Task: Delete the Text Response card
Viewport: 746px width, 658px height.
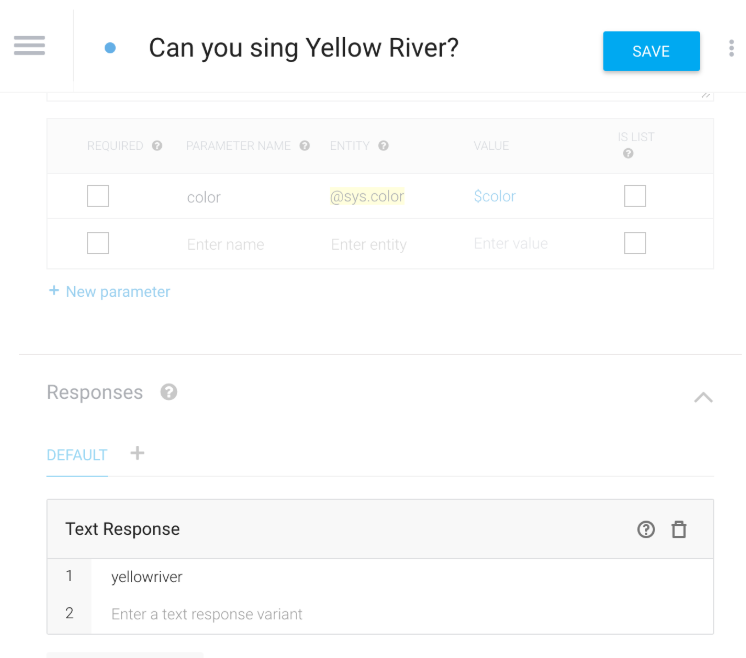Action: point(679,530)
